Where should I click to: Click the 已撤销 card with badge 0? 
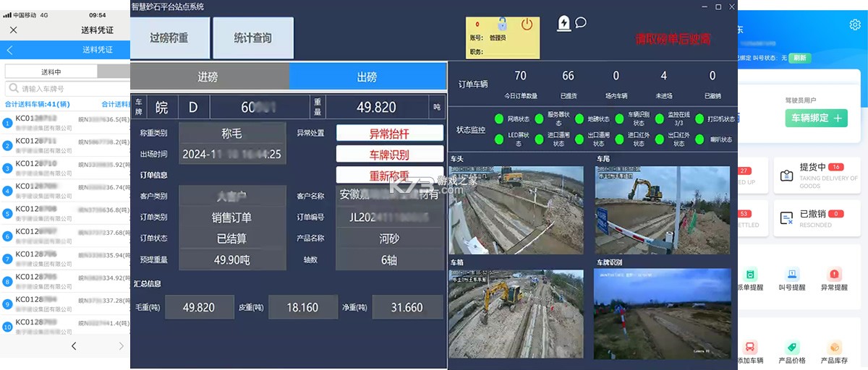coord(817,218)
